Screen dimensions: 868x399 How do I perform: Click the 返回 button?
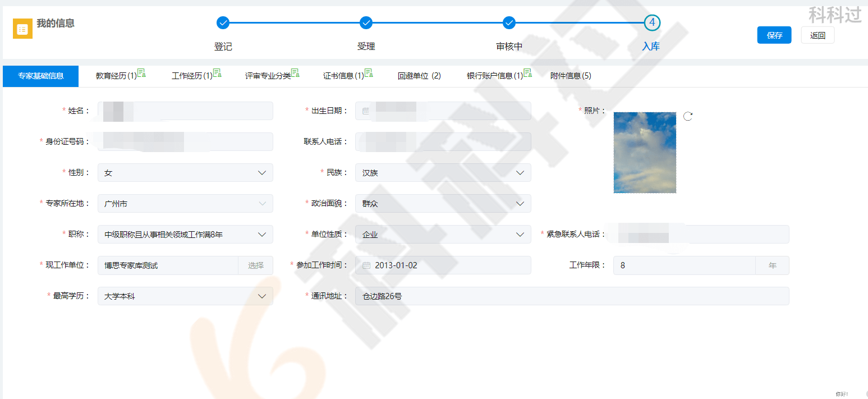[x=818, y=34]
